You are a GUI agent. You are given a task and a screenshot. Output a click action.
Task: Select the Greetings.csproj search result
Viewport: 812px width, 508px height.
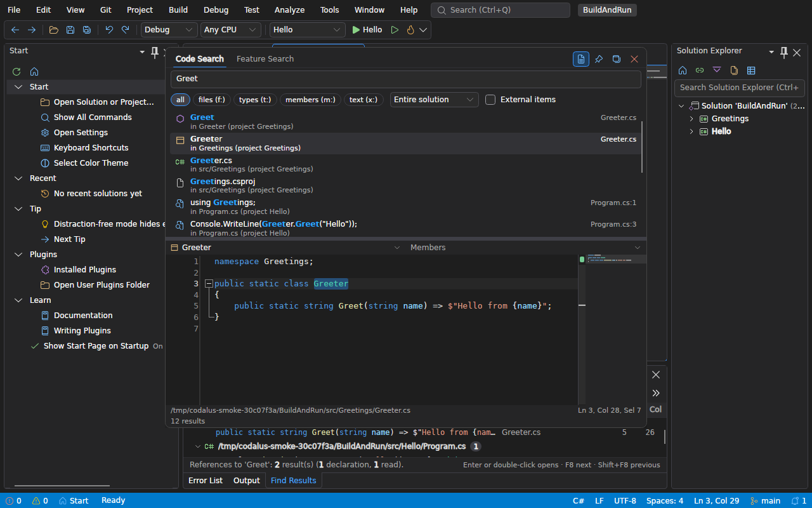(406, 185)
